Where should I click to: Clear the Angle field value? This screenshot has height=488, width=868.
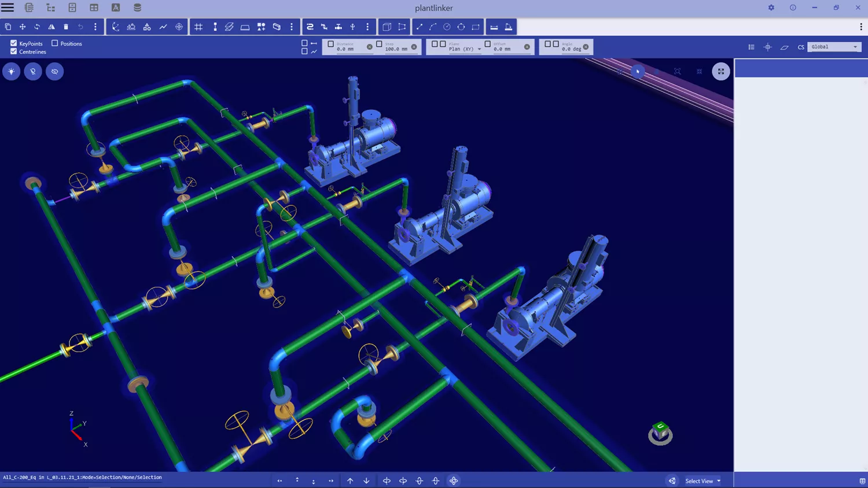click(586, 47)
